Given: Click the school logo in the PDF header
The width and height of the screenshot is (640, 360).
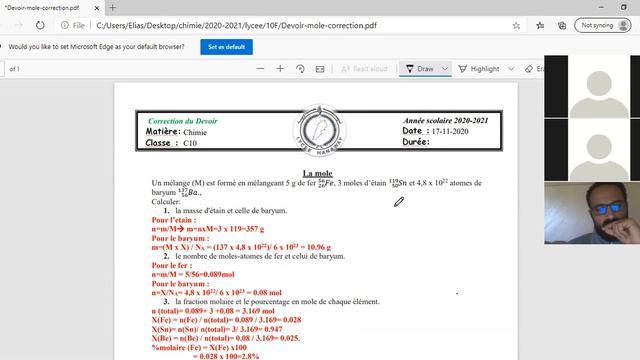Looking at the screenshot, I should 320,130.
